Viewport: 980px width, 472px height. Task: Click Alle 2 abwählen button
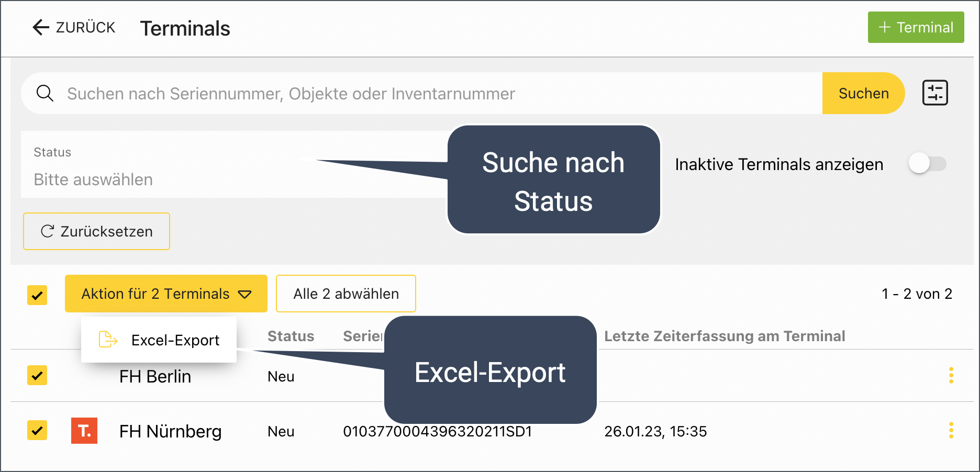pyautogui.click(x=346, y=294)
